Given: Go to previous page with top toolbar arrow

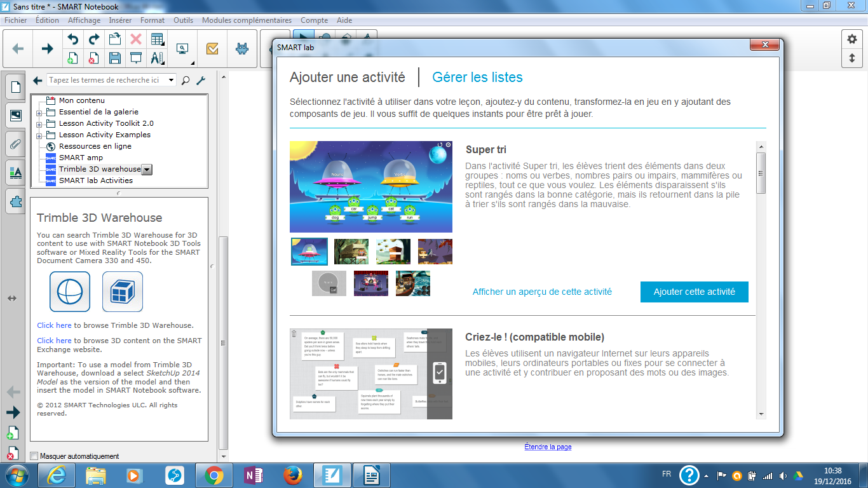Looking at the screenshot, I should (x=18, y=48).
